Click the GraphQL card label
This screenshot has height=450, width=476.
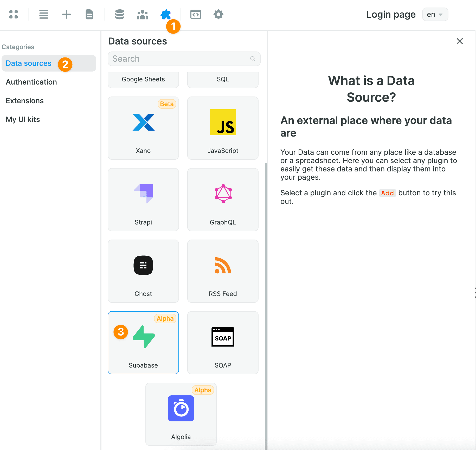click(223, 222)
